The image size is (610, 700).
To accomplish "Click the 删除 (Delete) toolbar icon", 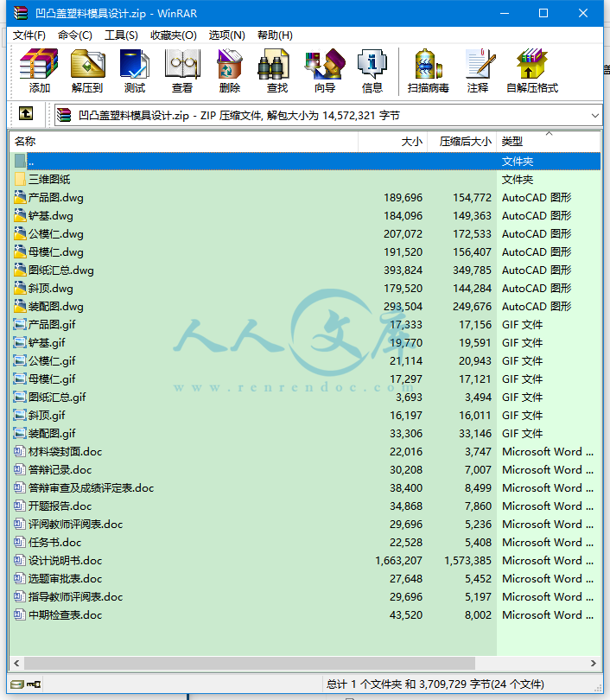I will tap(230, 71).
